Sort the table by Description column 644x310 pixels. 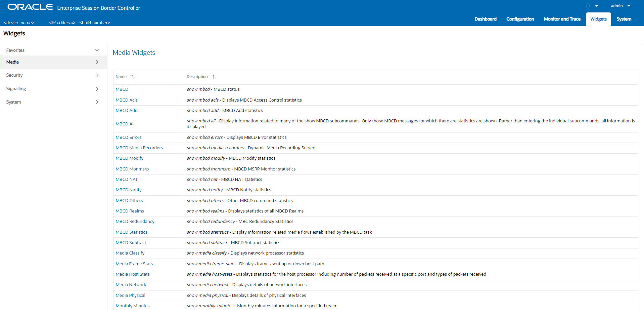(214, 77)
